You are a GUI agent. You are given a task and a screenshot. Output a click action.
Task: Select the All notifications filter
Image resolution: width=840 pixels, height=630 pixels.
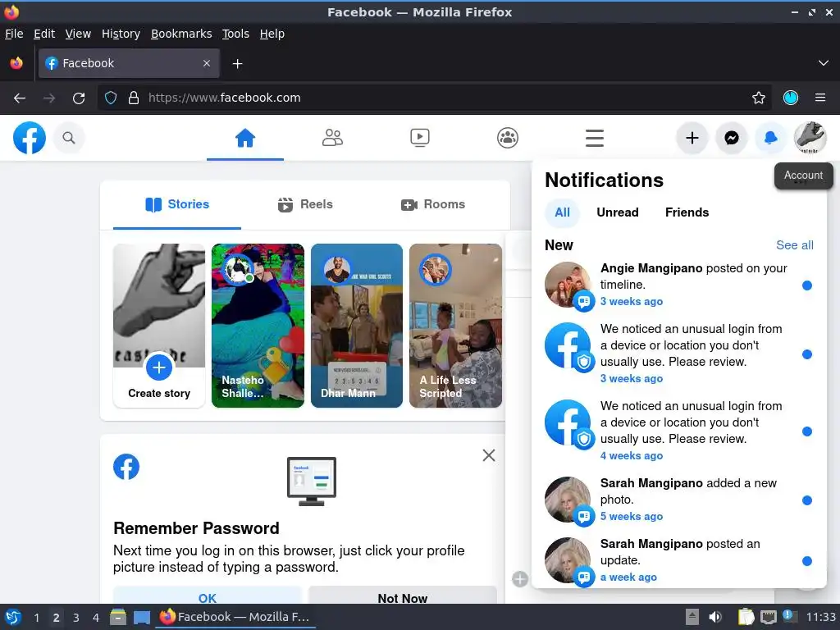click(562, 212)
